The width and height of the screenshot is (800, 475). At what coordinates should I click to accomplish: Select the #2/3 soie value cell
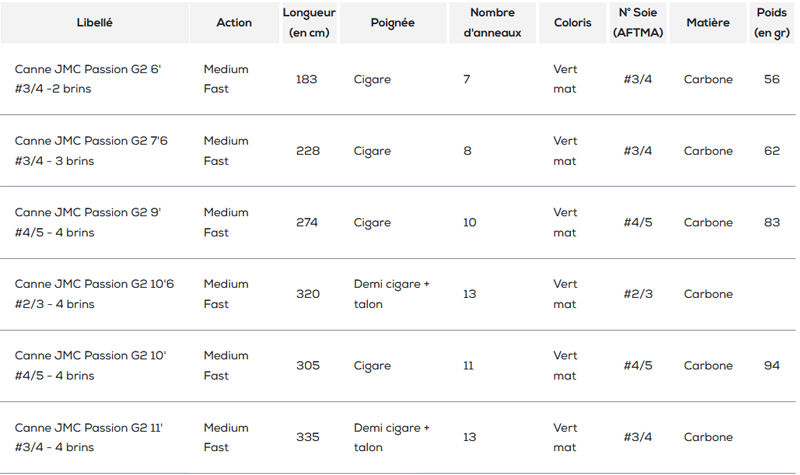pos(638,294)
